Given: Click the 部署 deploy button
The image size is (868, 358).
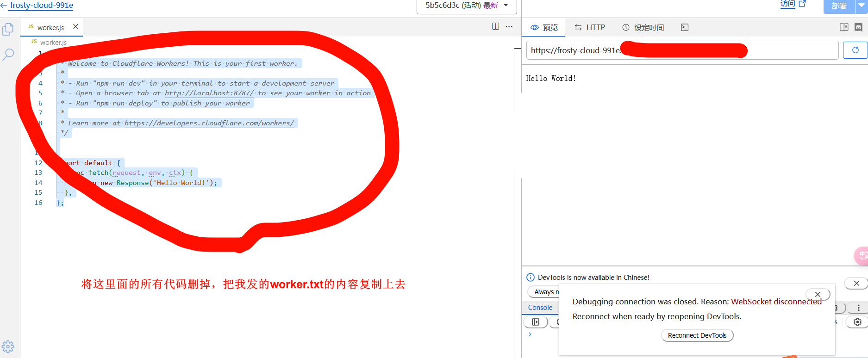Looking at the screenshot, I should [x=839, y=6].
